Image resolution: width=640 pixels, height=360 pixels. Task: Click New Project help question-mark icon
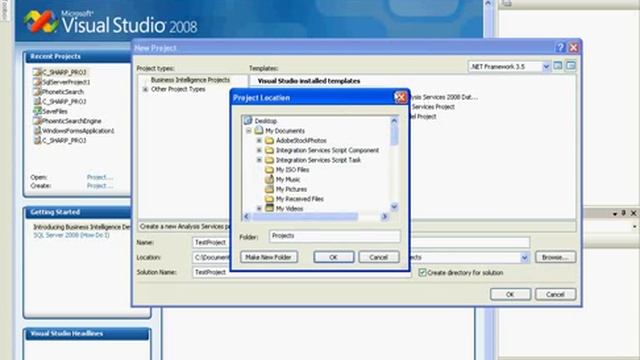[560, 48]
